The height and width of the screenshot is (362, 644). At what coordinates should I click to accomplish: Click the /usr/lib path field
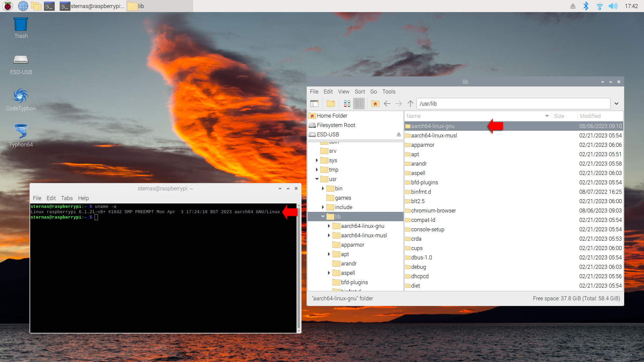pos(513,104)
